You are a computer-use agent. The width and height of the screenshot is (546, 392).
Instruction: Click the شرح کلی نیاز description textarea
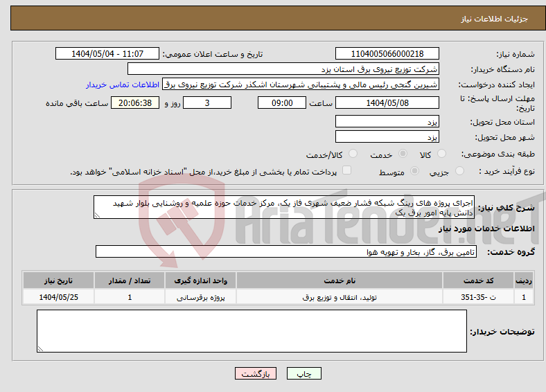pos(284,207)
